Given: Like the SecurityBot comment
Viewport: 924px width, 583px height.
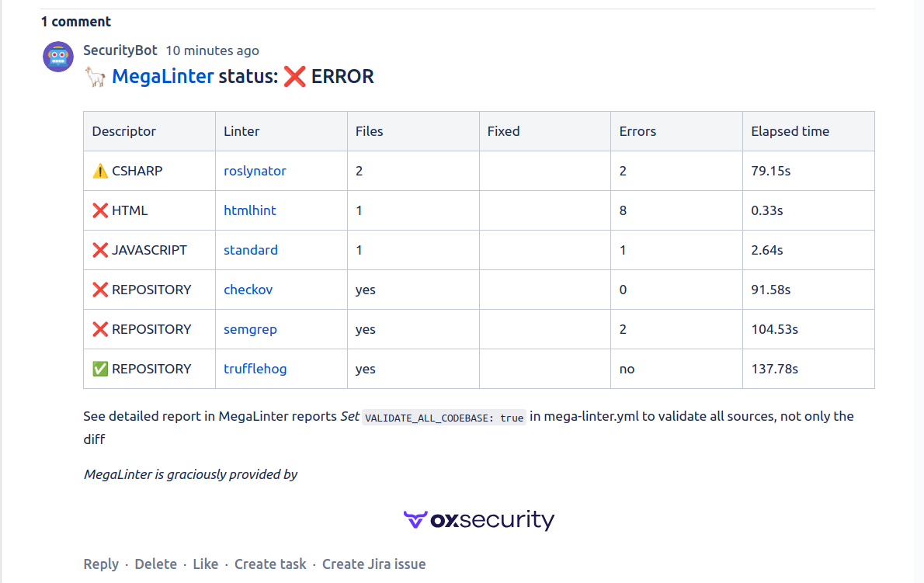Looking at the screenshot, I should 205,564.
